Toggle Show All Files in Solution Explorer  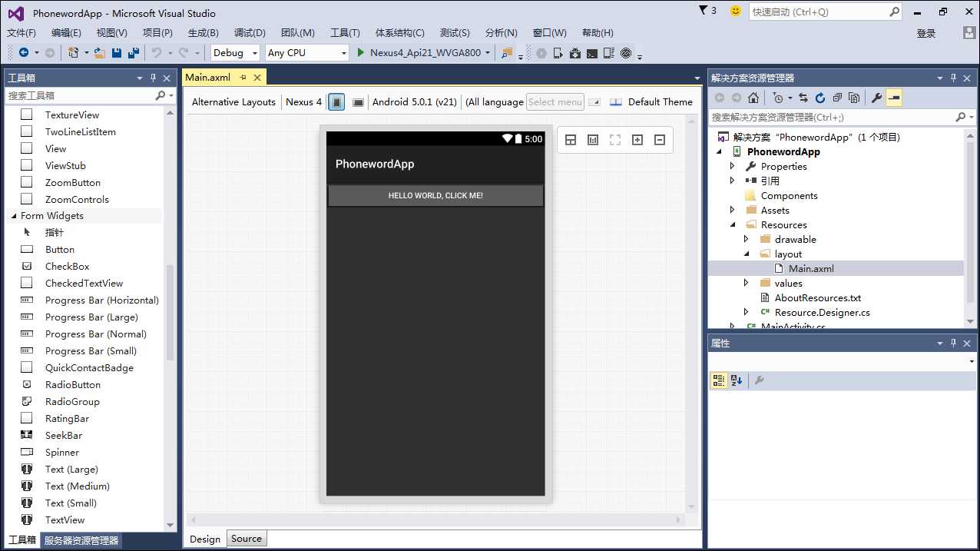point(853,98)
